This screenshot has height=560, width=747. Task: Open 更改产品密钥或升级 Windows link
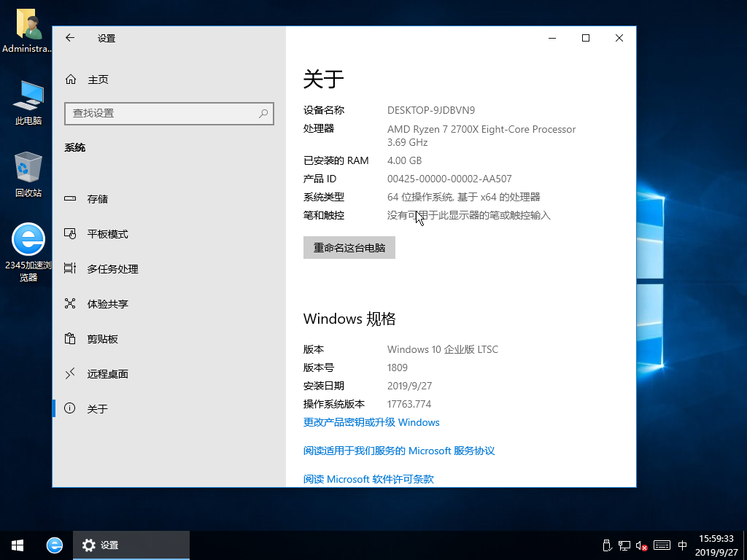(x=371, y=422)
